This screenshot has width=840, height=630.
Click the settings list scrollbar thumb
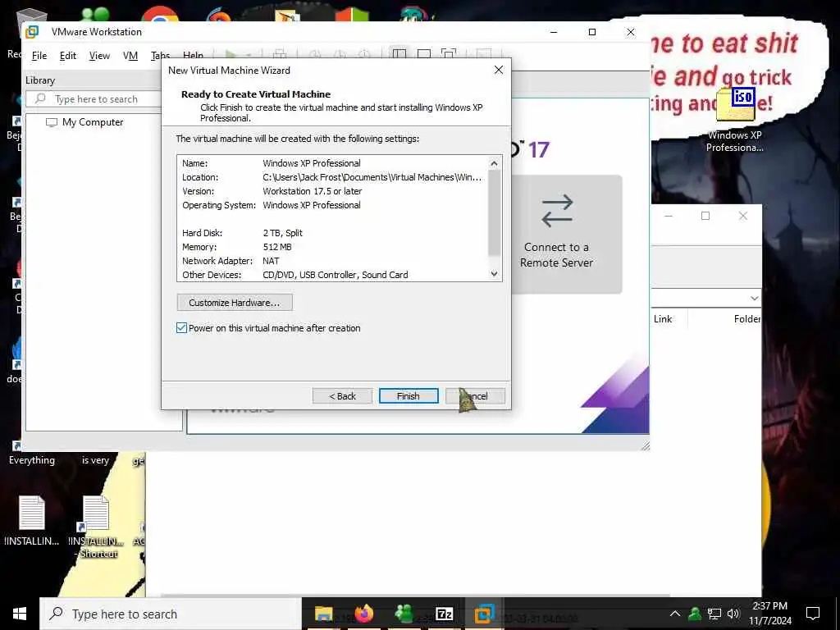pos(494,212)
